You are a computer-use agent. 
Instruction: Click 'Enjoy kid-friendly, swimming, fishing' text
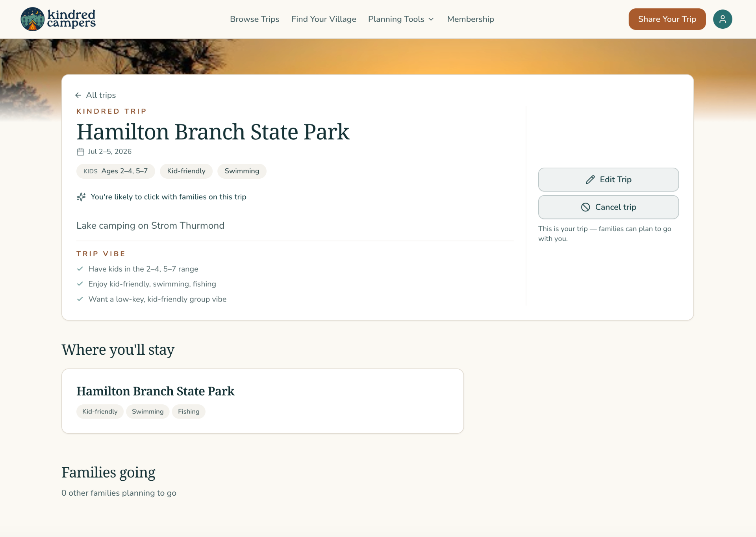[152, 284]
